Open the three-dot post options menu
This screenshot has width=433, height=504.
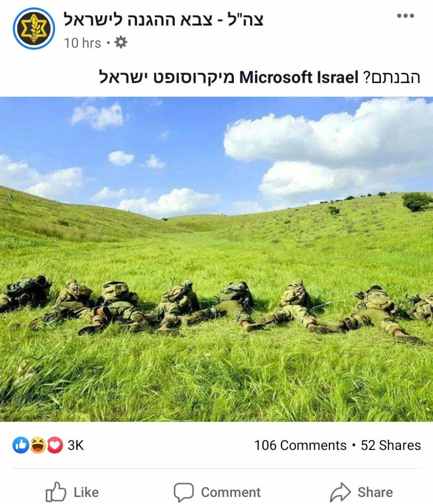tap(405, 16)
